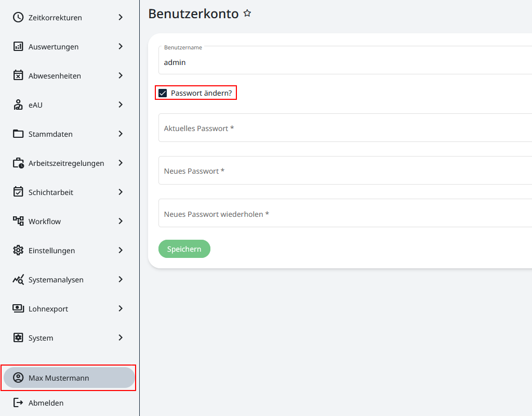Click the clock icon beside Zeitkorrekturen
The height and width of the screenshot is (416, 532).
tap(18, 17)
